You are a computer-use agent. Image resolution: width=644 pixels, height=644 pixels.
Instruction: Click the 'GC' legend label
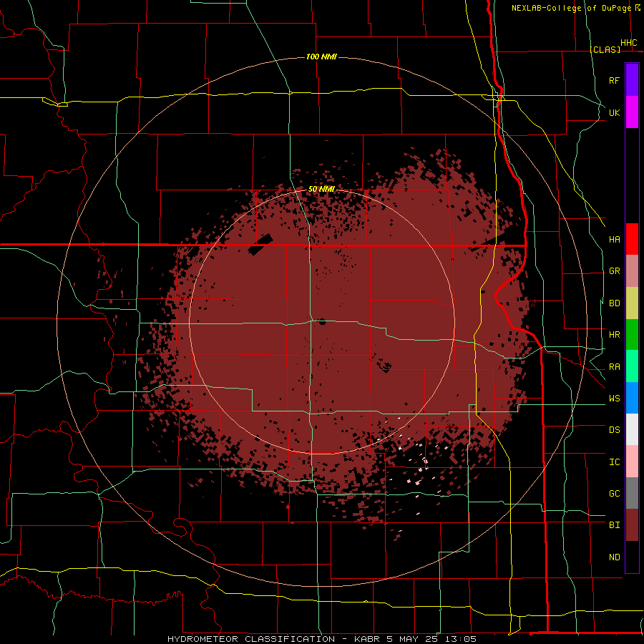[x=615, y=494]
